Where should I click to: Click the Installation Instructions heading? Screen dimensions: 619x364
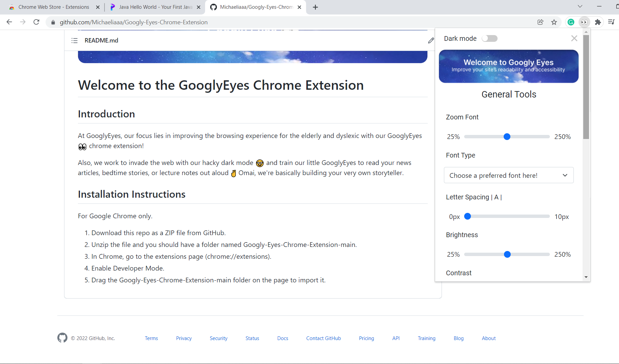coord(132,194)
